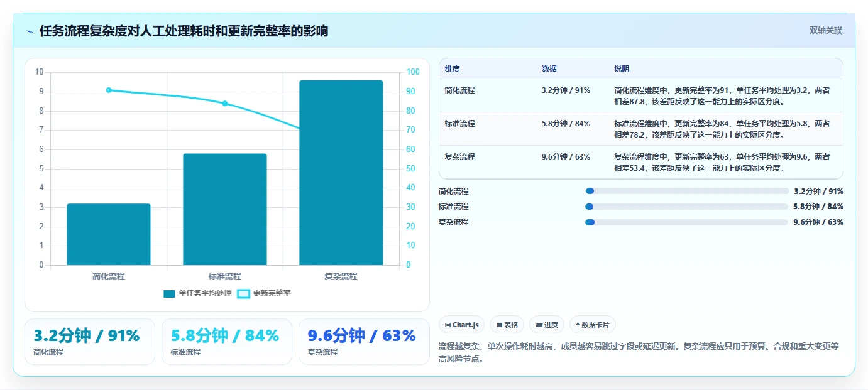Click the 简化流程 progress bar
Image resolution: width=868 pixels, height=390 pixels.
tap(687, 191)
